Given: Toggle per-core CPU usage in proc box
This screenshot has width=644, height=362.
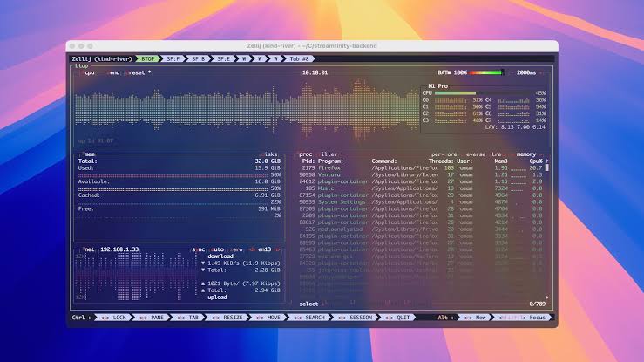Looking at the screenshot, I should pyautogui.click(x=444, y=154).
